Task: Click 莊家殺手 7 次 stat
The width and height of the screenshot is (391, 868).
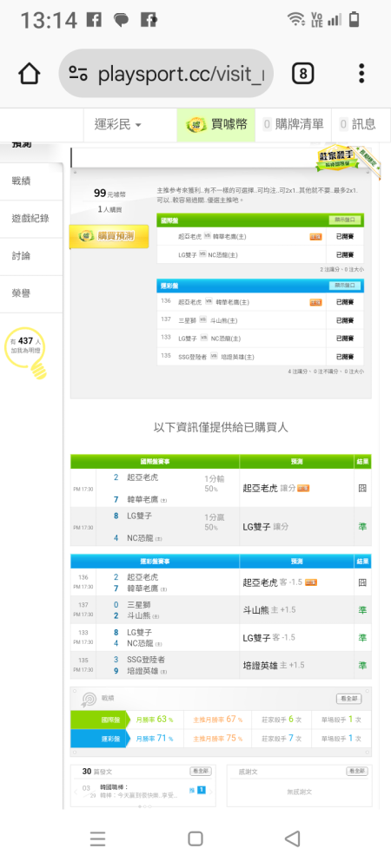Action: click(282, 739)
